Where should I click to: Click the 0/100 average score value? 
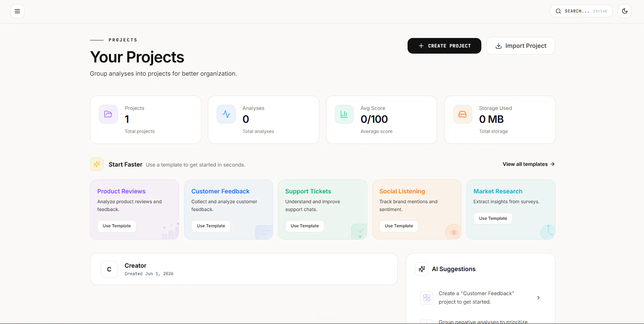[374, 119]
